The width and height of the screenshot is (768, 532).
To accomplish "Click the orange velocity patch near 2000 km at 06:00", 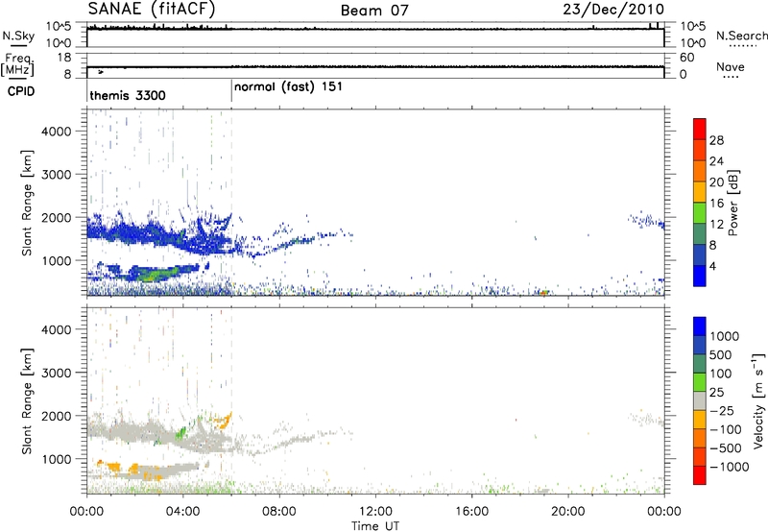I will tap(227, 421).
